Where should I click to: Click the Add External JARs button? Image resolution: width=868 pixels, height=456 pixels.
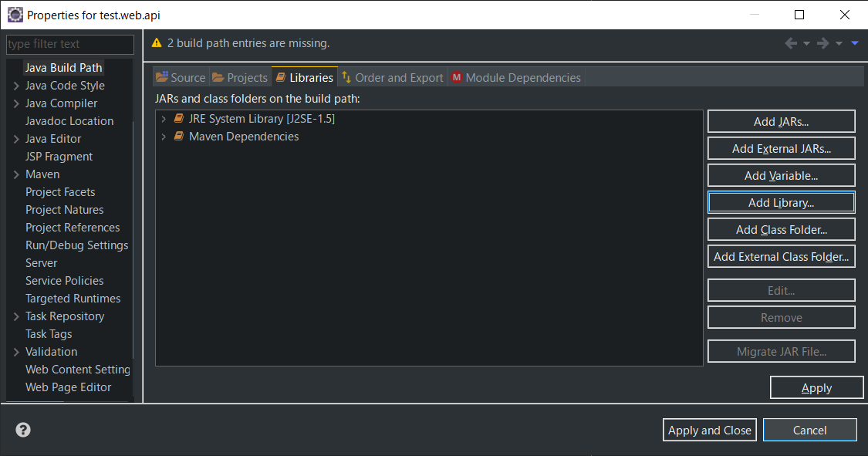click(x=781, y=148)
